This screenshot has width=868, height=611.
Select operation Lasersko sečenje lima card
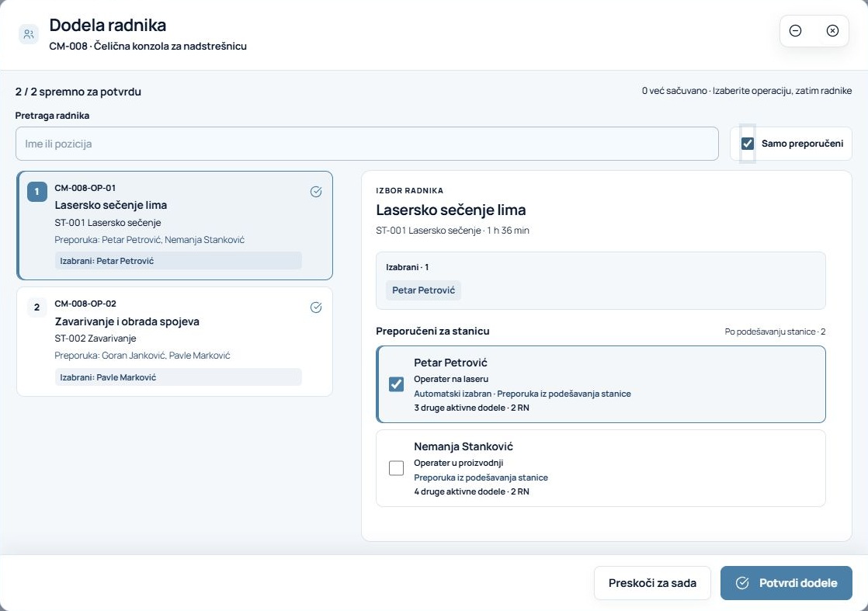175,225
